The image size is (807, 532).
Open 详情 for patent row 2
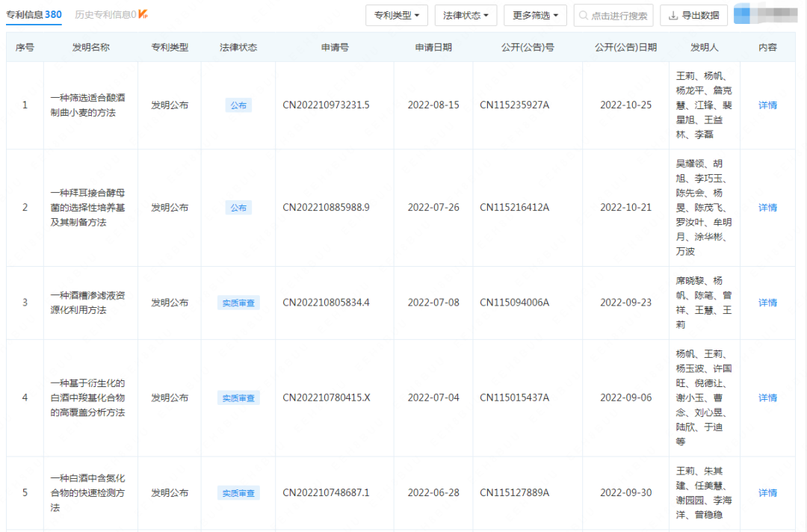767,208
